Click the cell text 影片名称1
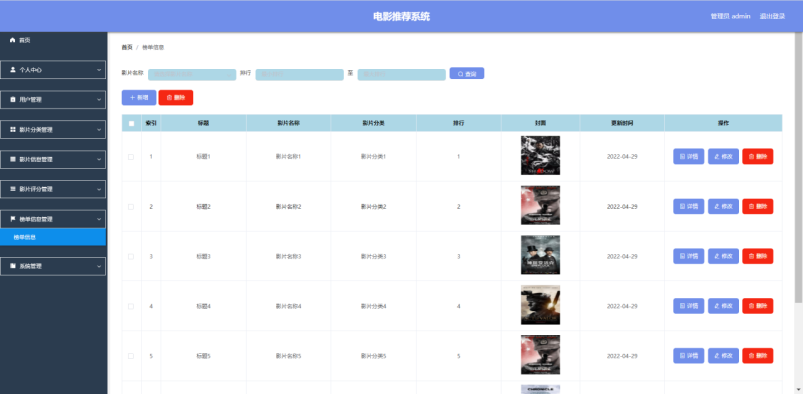 point(288,157)
